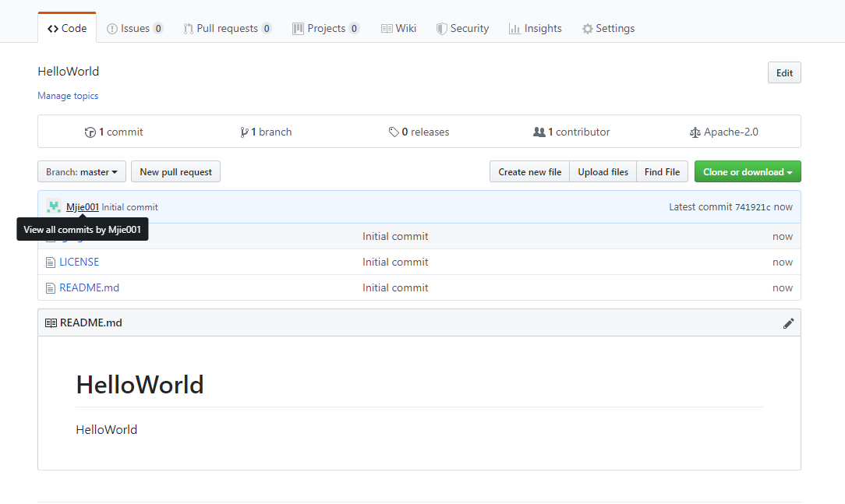This screenshot has height=504, width=845.
Task: Click the branch icon beside 1 branch
Action: pos(244,132)
